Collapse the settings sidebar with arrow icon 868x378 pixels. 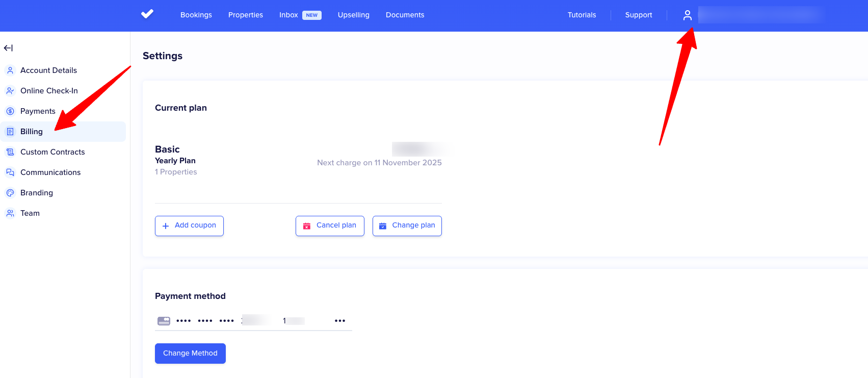[x=8, y=48]
